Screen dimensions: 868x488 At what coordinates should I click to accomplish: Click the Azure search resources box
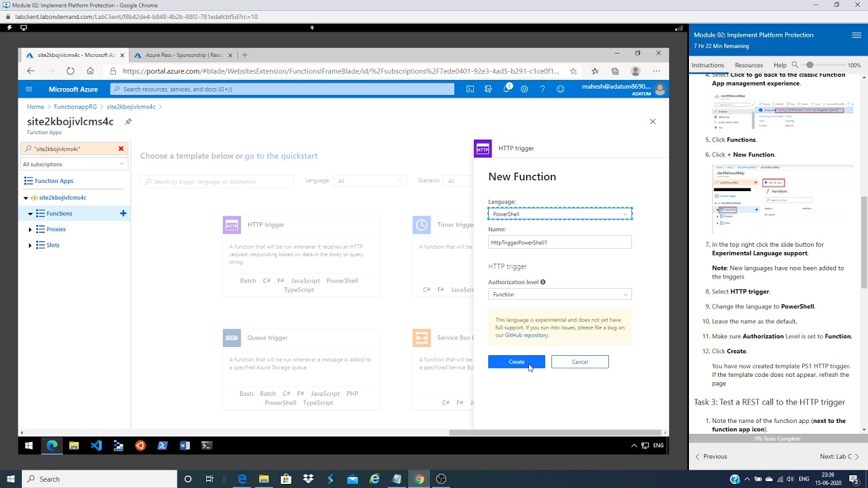click(282, 89)
